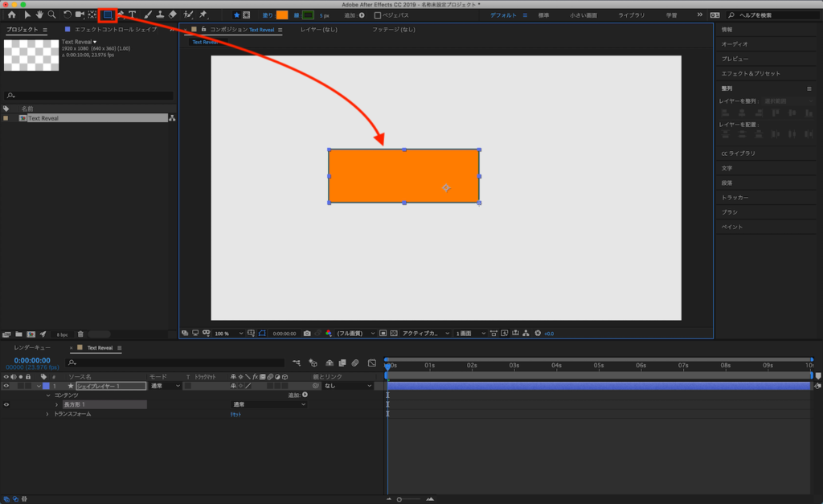
Task: Select the Eraser tool
Action: click(x=173, y=14)
